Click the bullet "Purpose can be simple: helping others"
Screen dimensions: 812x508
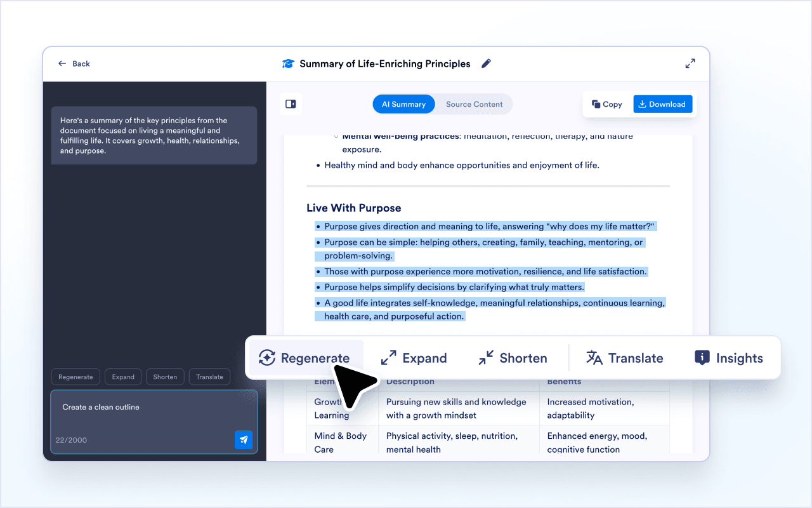pos(480,249)
